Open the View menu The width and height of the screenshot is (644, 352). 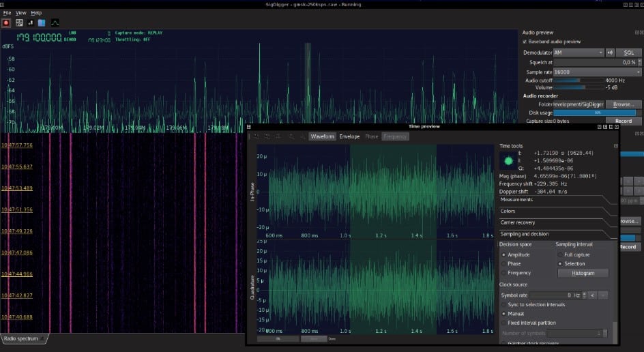pos(21,13)
